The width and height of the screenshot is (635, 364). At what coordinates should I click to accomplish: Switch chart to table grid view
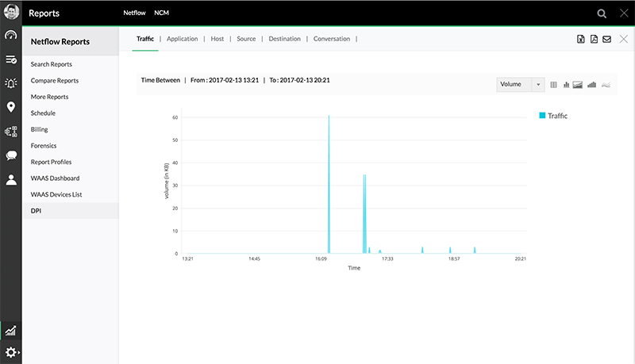click(554, 84)
